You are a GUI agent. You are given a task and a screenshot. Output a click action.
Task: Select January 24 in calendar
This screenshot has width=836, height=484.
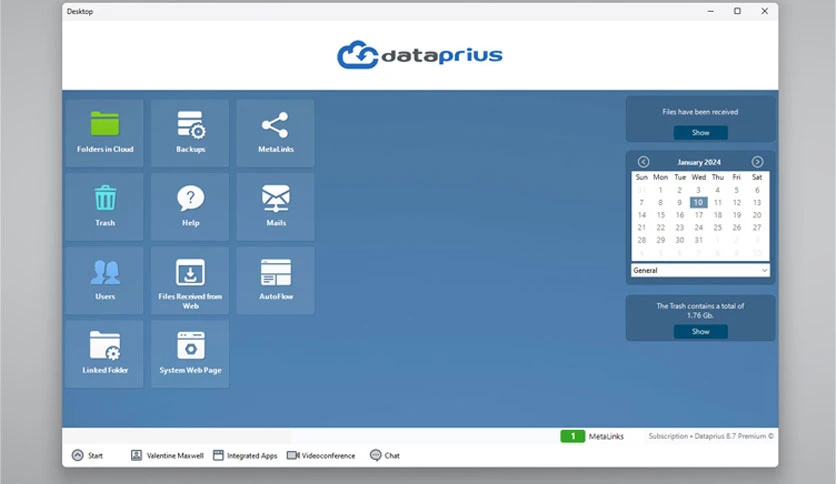pos(698,228)
